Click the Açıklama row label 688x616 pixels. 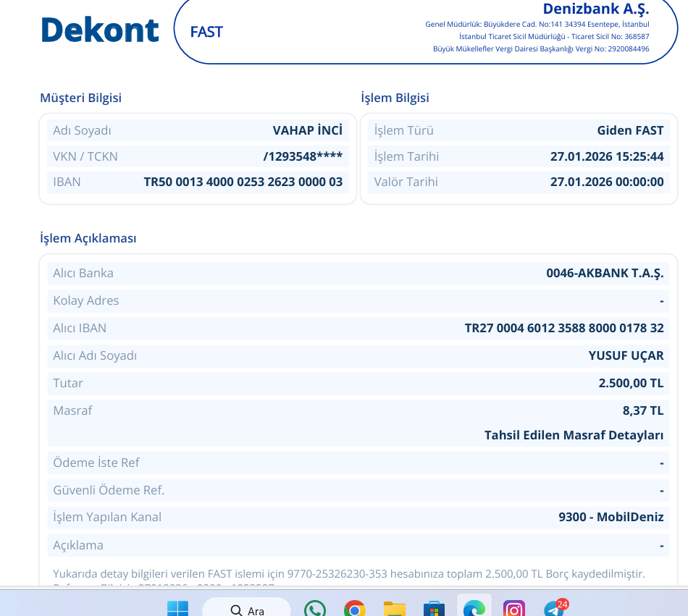78,545
